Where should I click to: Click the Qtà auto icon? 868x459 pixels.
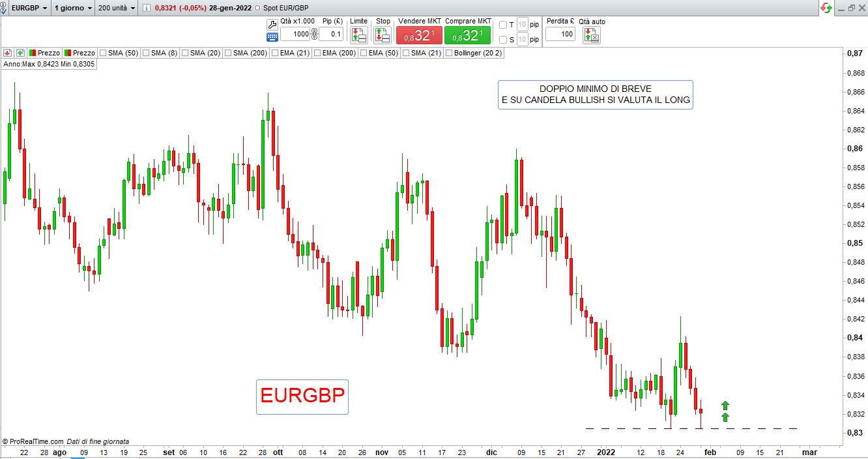[591, 35]
